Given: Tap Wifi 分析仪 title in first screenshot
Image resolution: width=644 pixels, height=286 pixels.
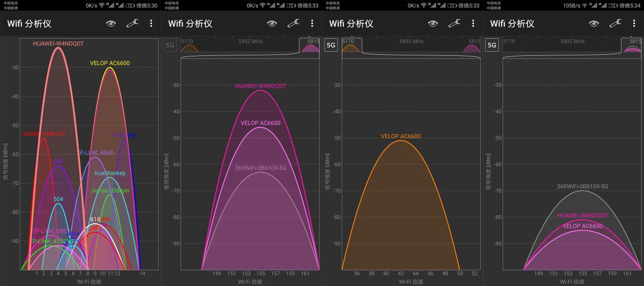Looking at the screenshot, I should pyautogui.click(x=29, y=24).
